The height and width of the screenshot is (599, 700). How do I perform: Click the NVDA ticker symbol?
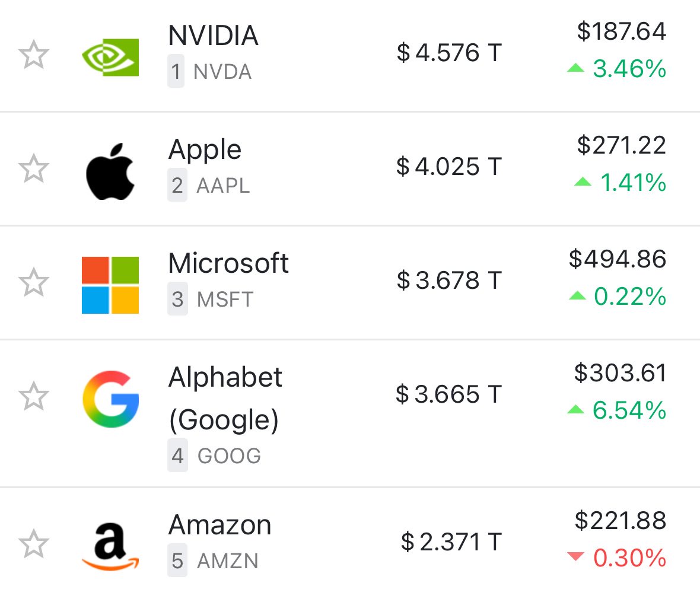(x=222, y=72)
